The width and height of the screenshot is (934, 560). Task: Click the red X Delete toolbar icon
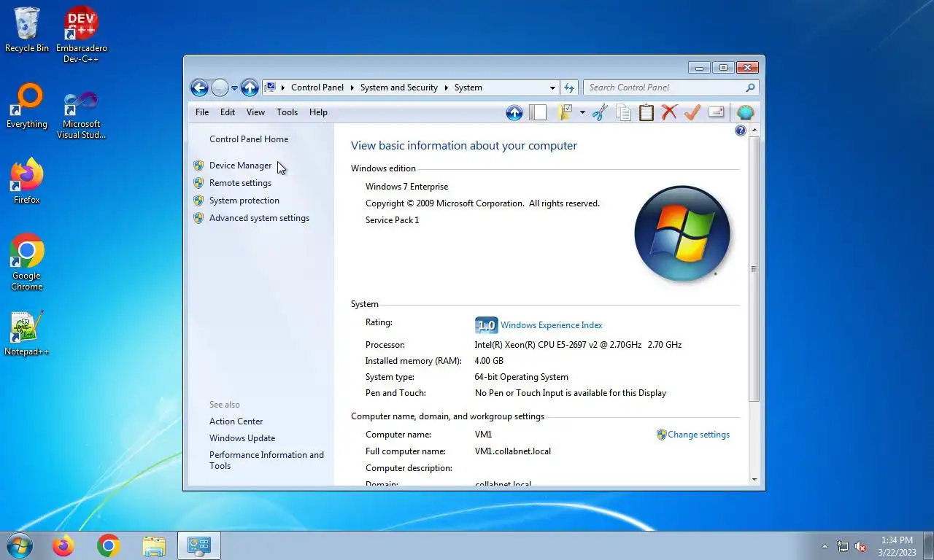(669, 112)
